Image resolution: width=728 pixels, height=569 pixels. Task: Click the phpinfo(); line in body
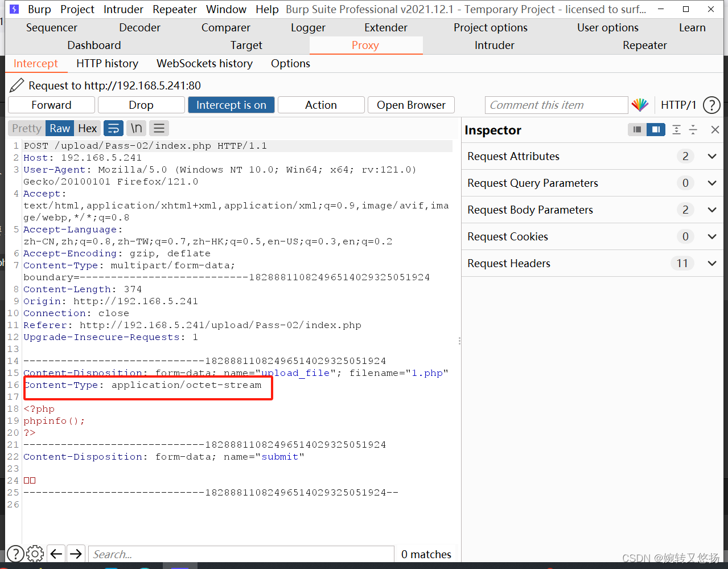(54, 421)
